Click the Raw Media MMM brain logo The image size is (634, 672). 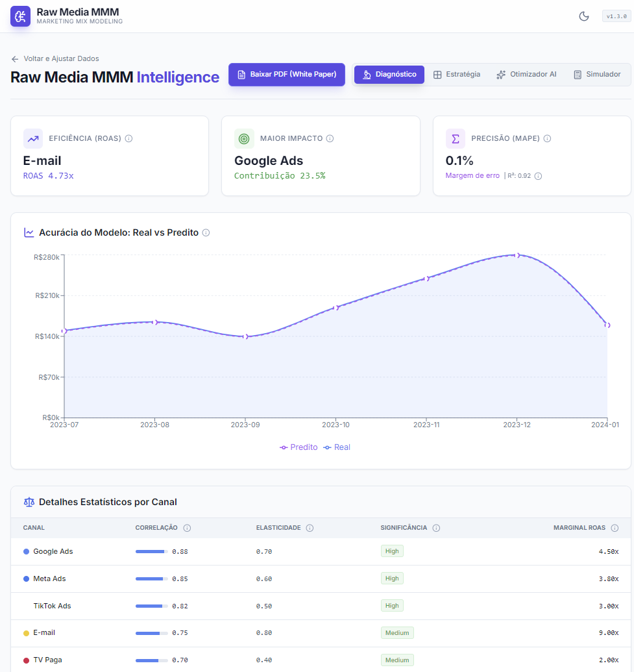[x=20, y=16]
